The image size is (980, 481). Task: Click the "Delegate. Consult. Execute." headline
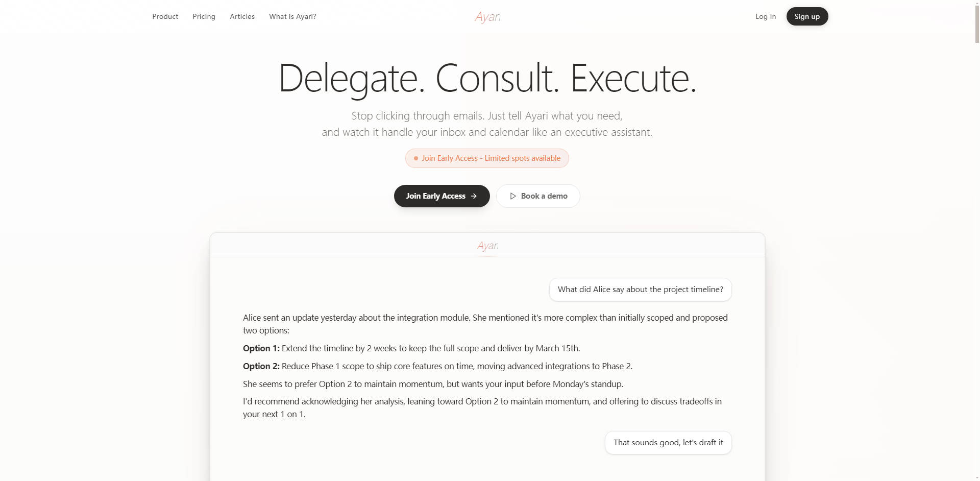[x=487, y=78]
